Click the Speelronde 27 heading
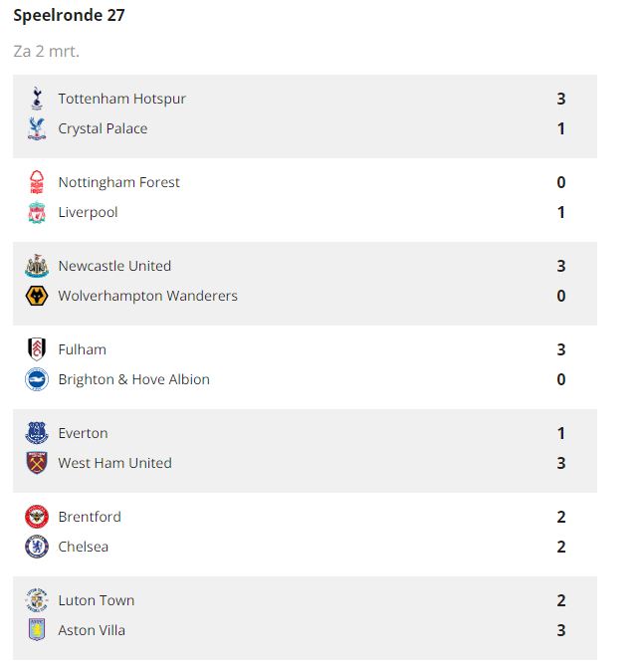643x672 pixels. (x=69, y=16)
